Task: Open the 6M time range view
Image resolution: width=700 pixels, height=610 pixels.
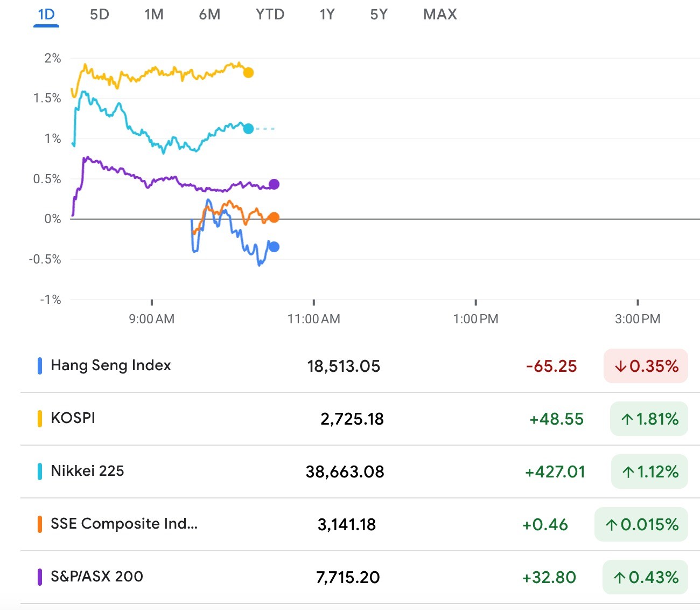Action: point(209,15)
